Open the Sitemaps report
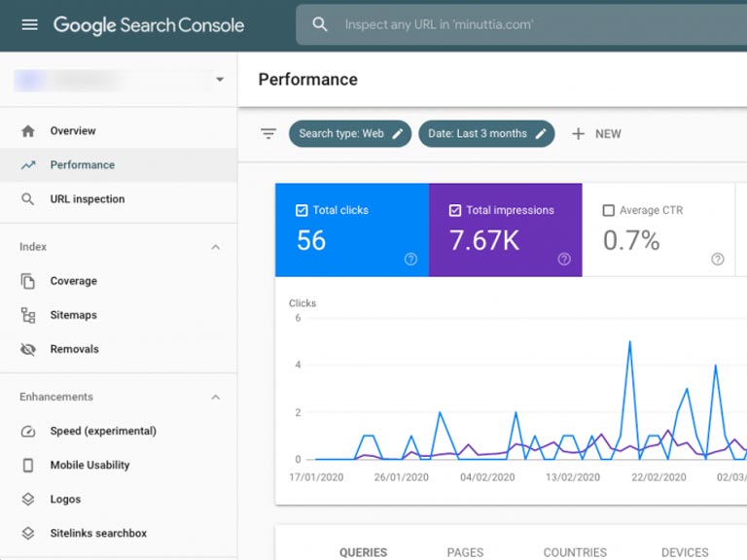 click(x=118, y=315)
